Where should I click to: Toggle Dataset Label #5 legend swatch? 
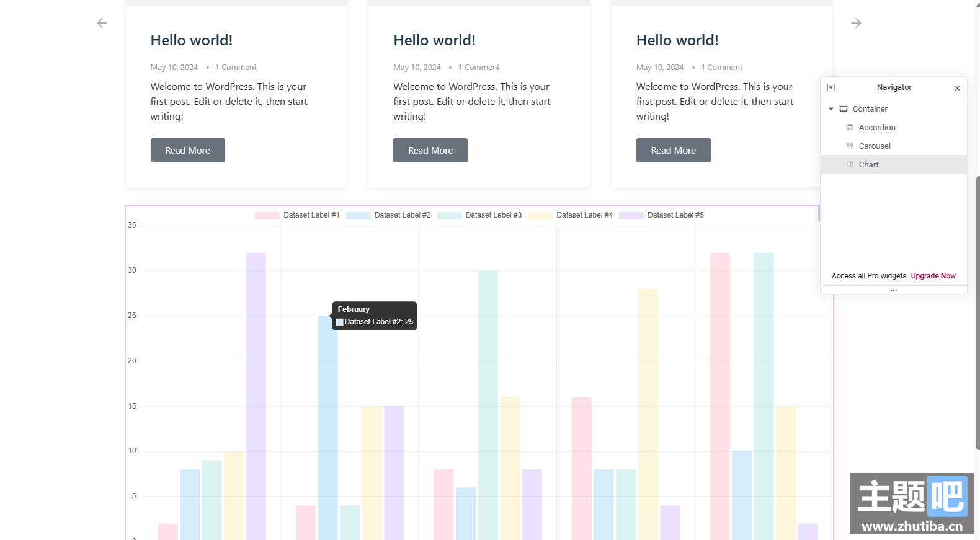coord(631,216)
